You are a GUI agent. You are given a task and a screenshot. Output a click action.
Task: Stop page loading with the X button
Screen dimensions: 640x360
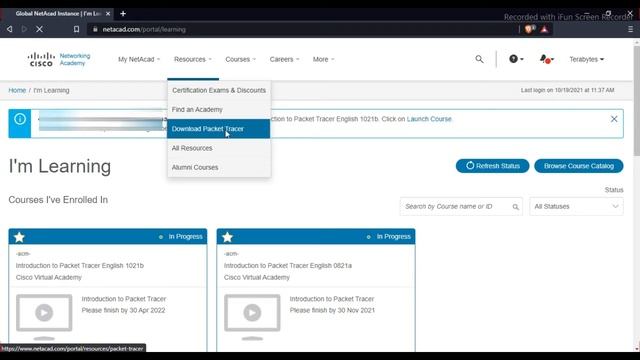click(x=39, y=29)
